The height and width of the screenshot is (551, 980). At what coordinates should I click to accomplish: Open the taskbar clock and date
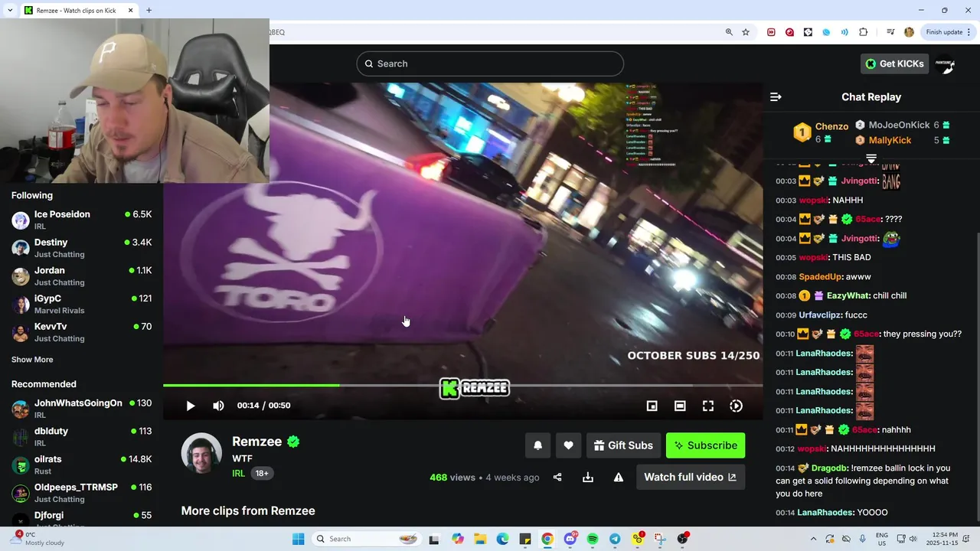click(942, 539)
